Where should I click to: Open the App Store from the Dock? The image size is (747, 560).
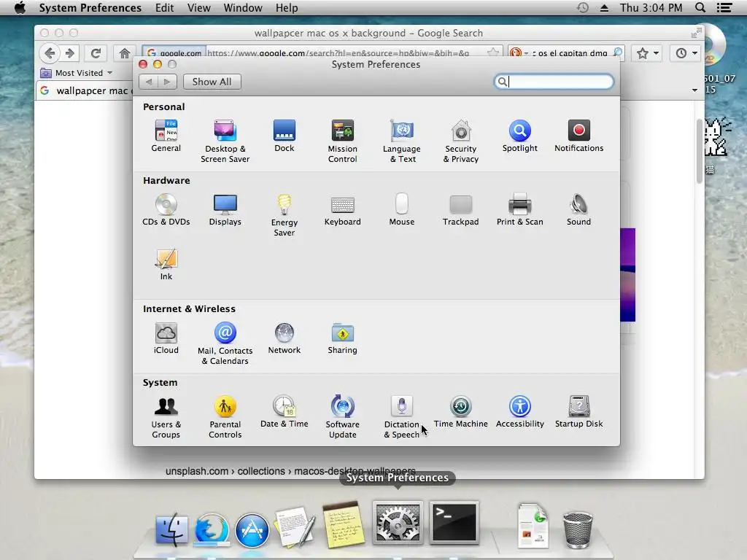pos(252,530)
